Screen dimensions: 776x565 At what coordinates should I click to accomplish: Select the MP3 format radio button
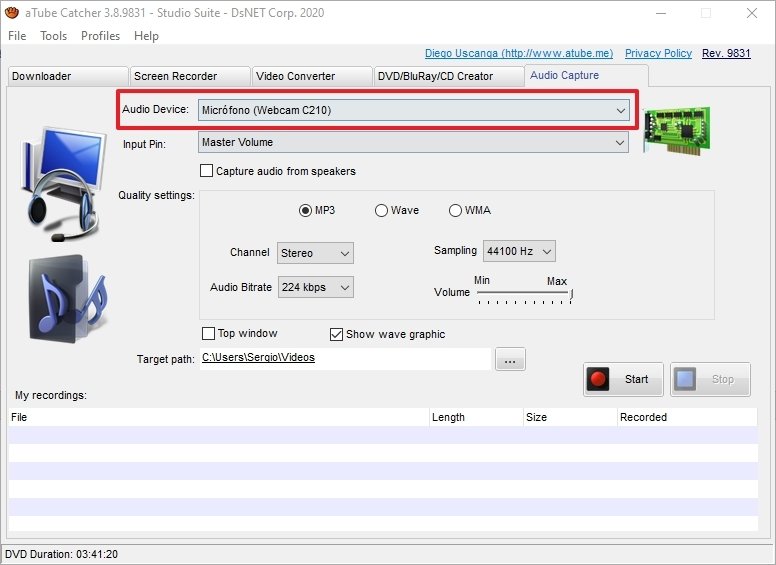[x=305, y=210]
